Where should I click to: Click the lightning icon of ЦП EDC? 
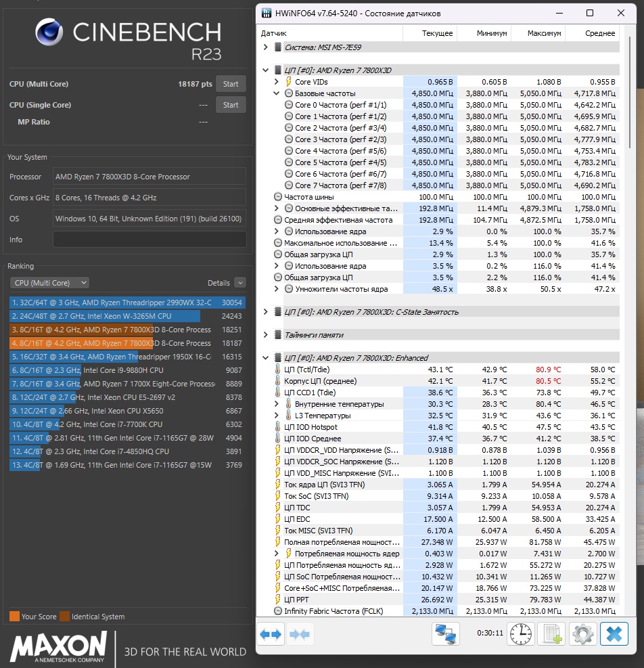point(278,519)
